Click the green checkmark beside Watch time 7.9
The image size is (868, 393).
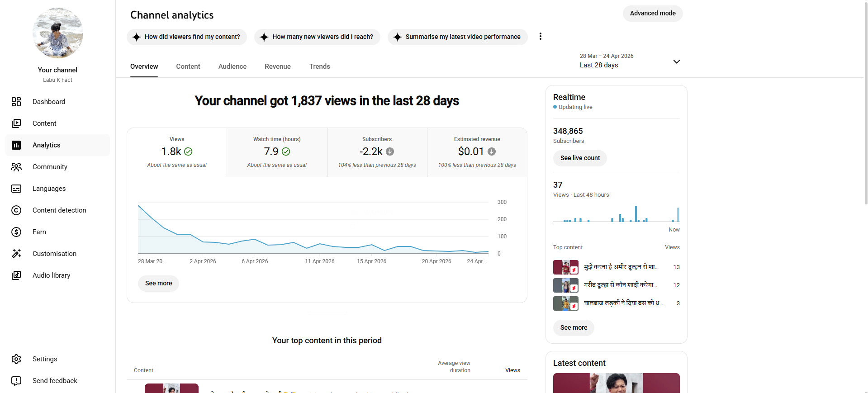tap(286, 152)
